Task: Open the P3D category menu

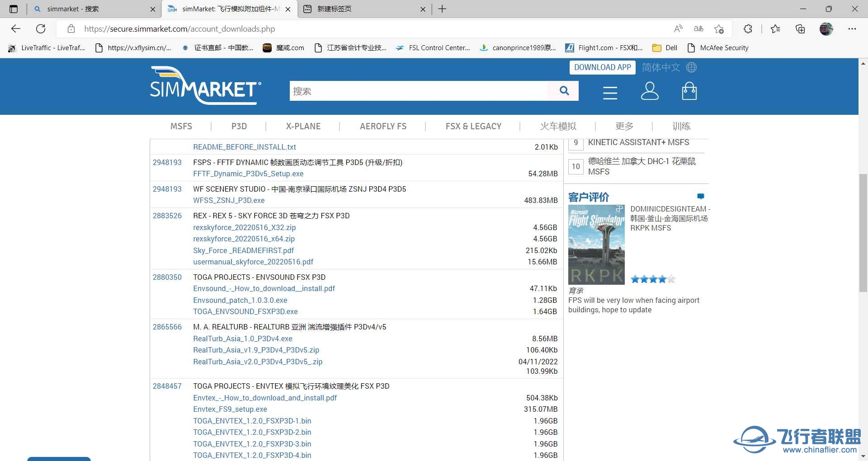Action: coord(239,126)
